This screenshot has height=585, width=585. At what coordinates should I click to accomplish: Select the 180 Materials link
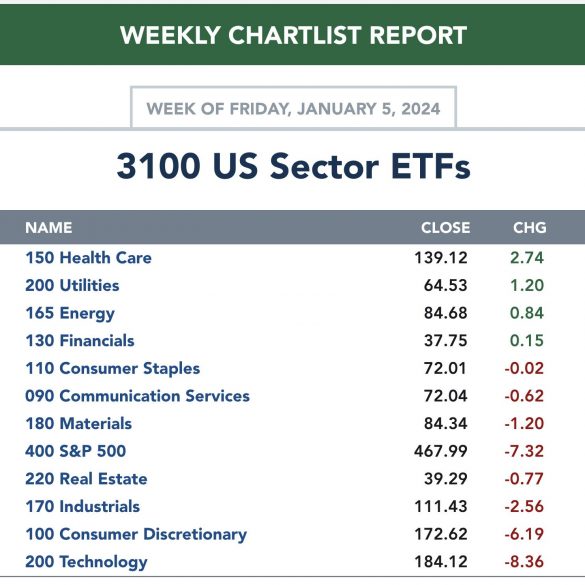tap(78, 423)
